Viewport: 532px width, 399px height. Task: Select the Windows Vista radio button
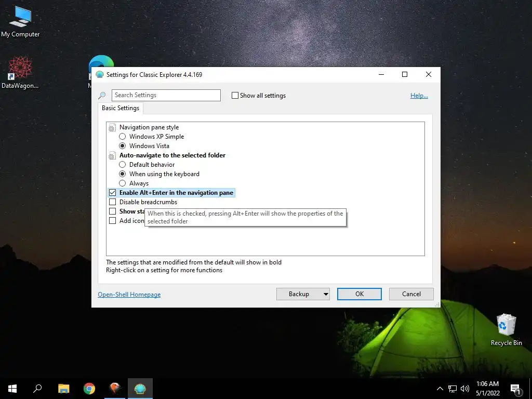123,146
